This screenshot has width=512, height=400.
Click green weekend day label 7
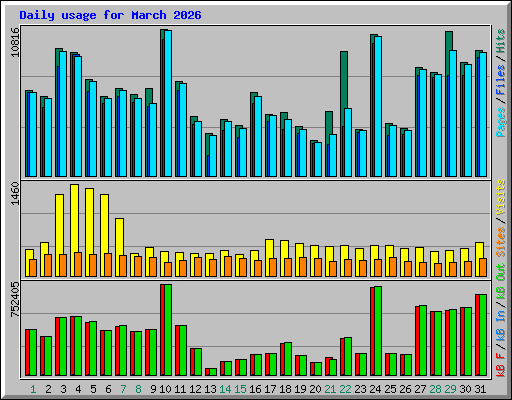pyautogui.click(x=123, y=389)
